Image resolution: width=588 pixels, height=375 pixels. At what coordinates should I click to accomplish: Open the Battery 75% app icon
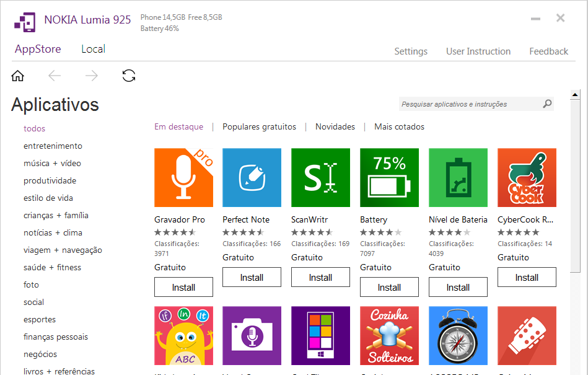coord(389,178)
